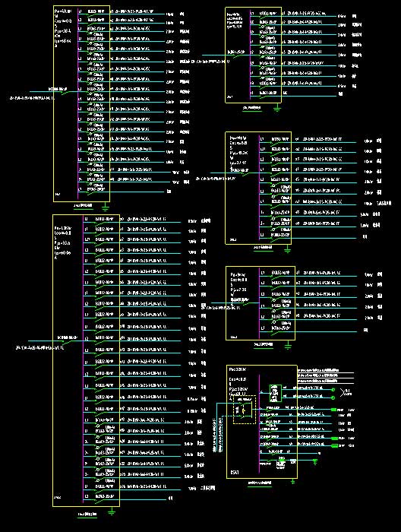This screenshot has height=532, width=401.
Task: Select the underlined title beneath the ISA1 panel
Action: [x=260, y=483]
